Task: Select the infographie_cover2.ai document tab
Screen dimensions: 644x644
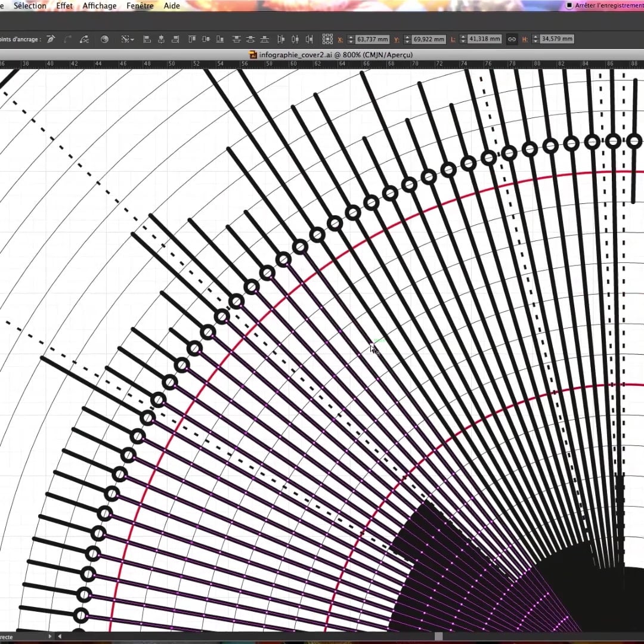Action: pos(330,55)
